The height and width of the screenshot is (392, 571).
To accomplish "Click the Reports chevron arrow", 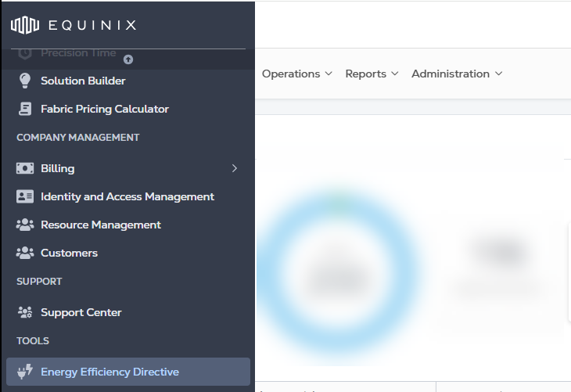I will (x=395, y=74).
